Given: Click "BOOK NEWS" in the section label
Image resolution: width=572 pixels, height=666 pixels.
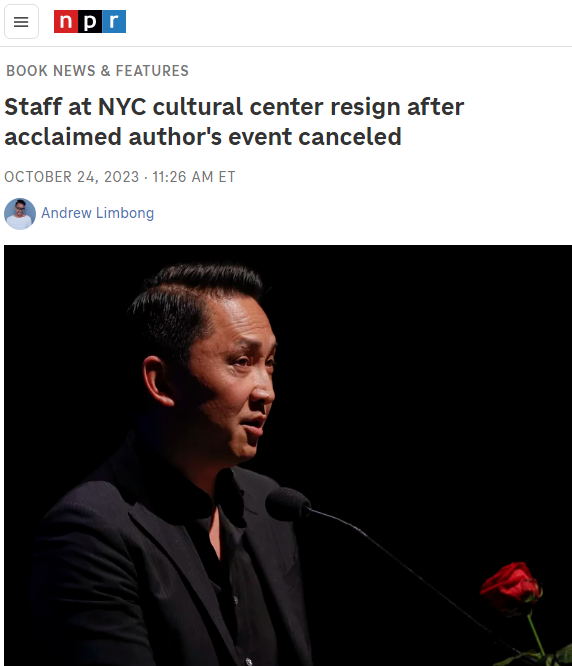Looking at the screenshot, I should 51,71.
